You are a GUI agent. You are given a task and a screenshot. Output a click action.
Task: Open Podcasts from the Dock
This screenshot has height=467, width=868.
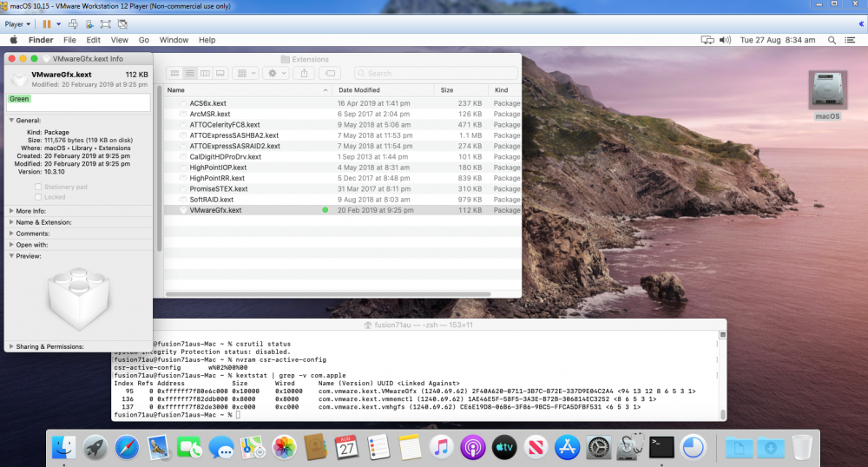[x=473, y=447]
